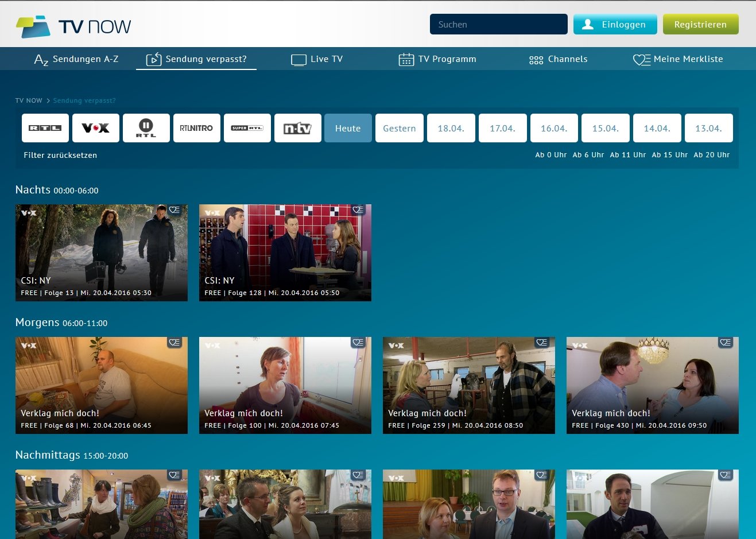Select the 15.04. date tab
This screenshot has height=539, width=756.
606,128
